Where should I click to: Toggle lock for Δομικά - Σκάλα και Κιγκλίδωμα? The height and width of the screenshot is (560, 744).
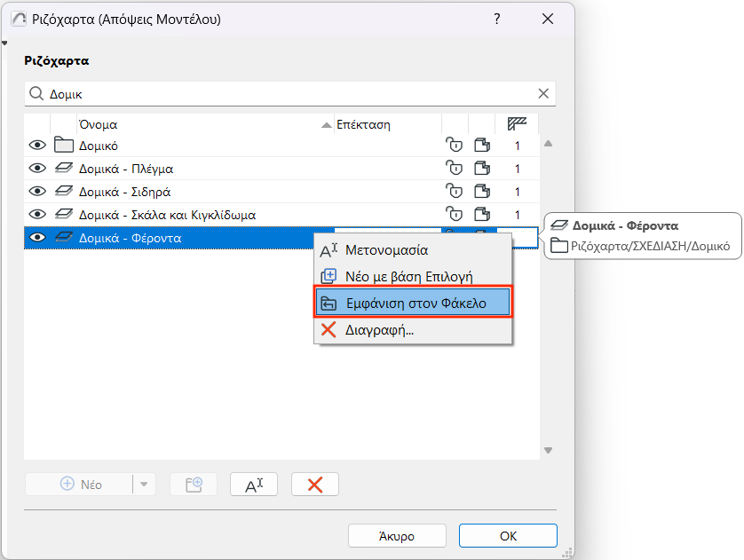(x=454, y=215)
